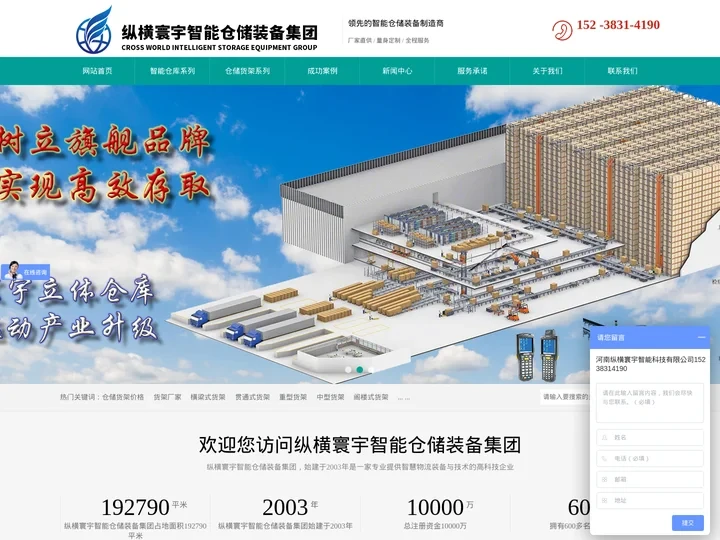Click the phone number 152-3831-4190
720x540 pixels.
pos(618,25)
